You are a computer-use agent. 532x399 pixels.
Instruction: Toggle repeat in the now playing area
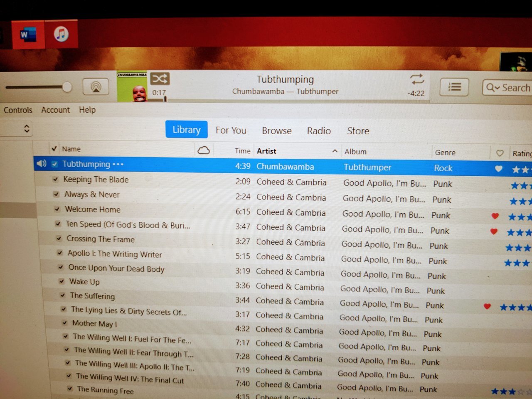[417, 79]
